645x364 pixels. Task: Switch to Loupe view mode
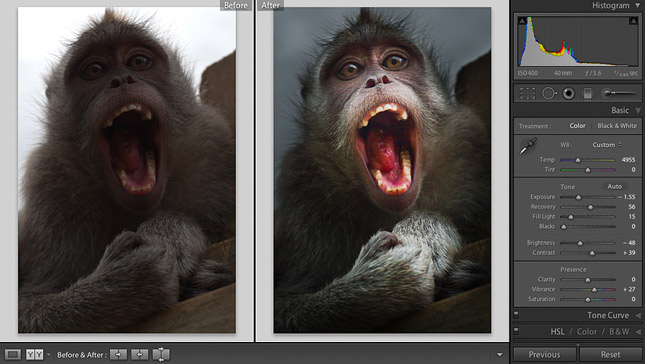coord(13,354)
